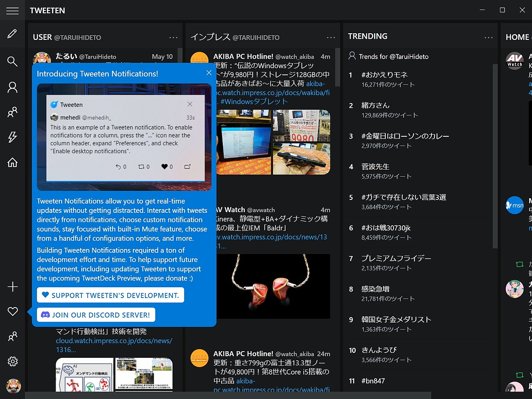Image resolution: width=532 pixels, height=399 pixels.
Task: Open search using the magnifier icon
Action: (x=12, y=61)
